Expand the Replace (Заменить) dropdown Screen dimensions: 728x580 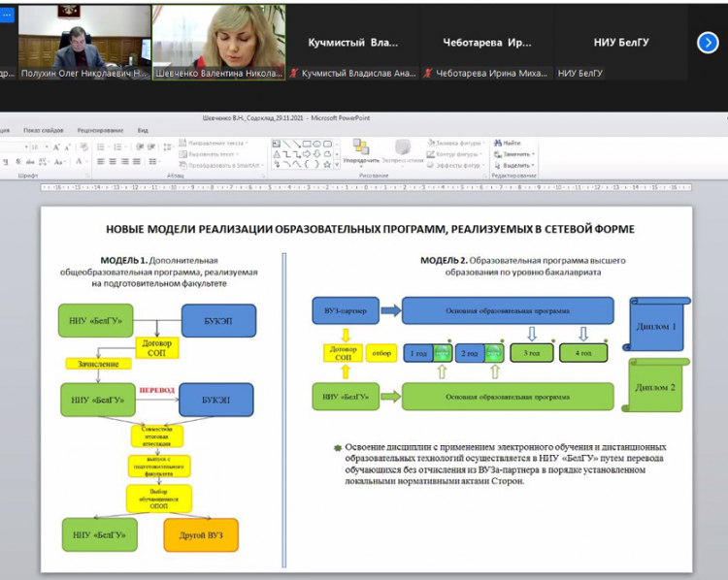coord(534,154)
